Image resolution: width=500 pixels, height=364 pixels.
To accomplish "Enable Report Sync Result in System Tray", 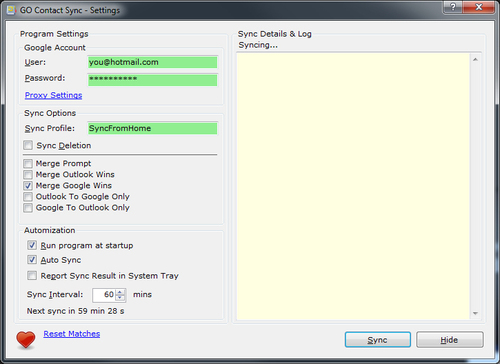I will 32,276.
